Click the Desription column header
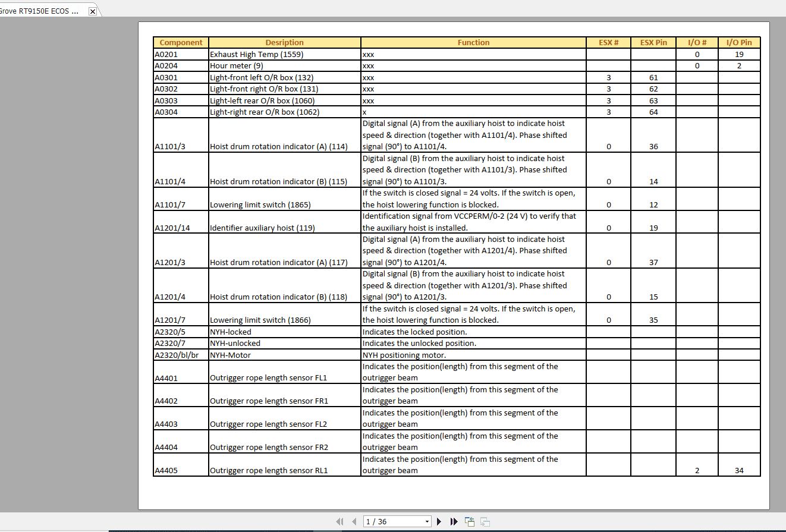Viewport: 786px width, 532px height. tap(284, 43)
